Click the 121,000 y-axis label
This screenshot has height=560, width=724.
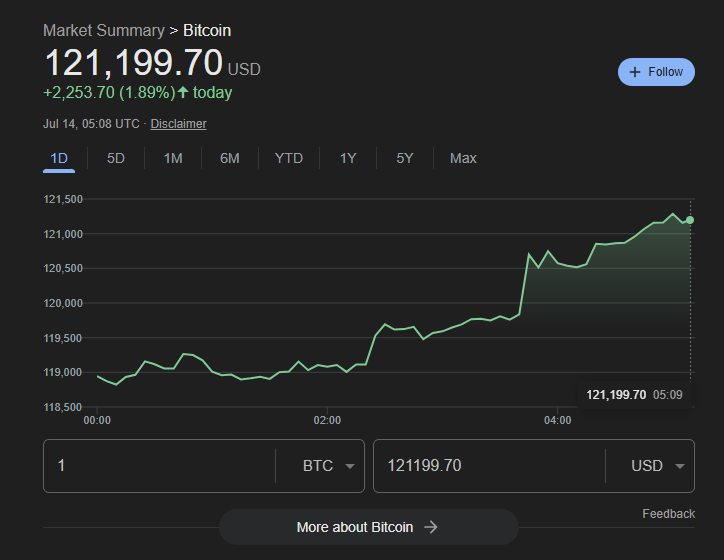[63, 234]
